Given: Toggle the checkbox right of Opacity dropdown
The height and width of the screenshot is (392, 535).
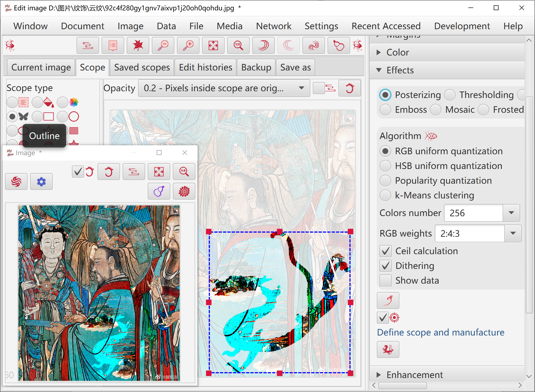Looking at the screenshot, I should click(x=319, y=88).
